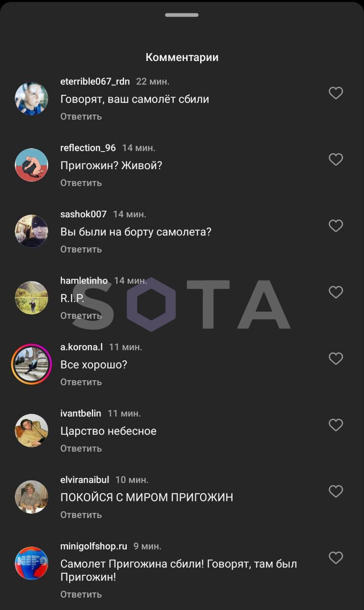
Task: Tap the reflection_96 username
Action: pyautogui.click(x=88, y=148)
